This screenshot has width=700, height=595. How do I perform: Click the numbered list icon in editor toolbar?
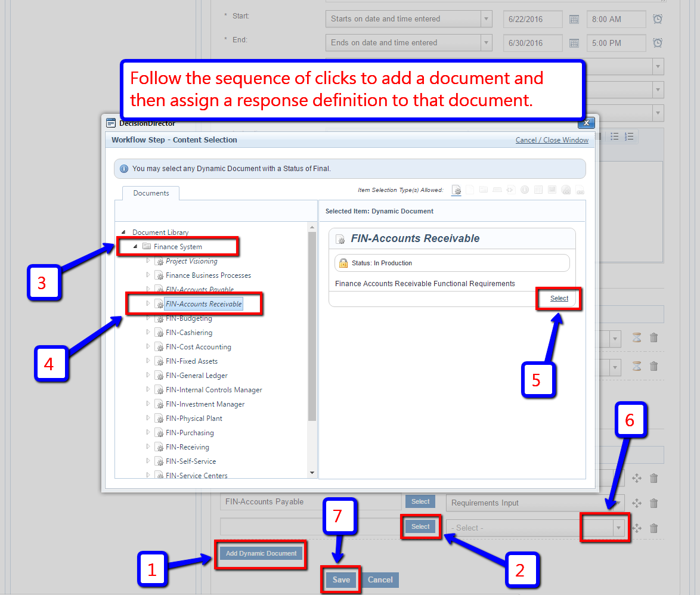tap(629, 137)
